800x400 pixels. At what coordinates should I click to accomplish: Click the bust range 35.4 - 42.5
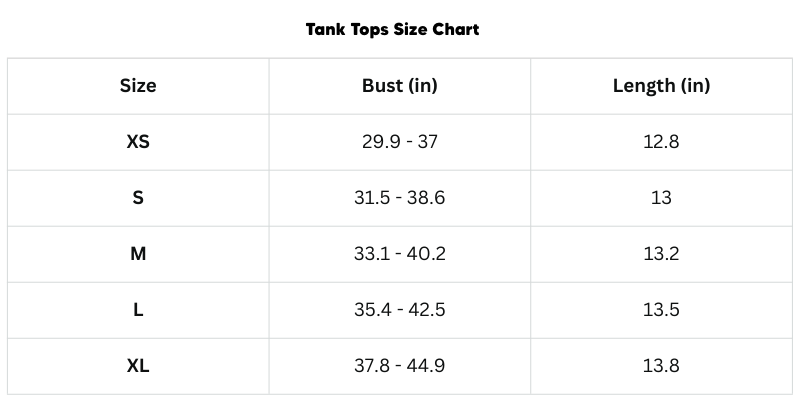(400, 310)
